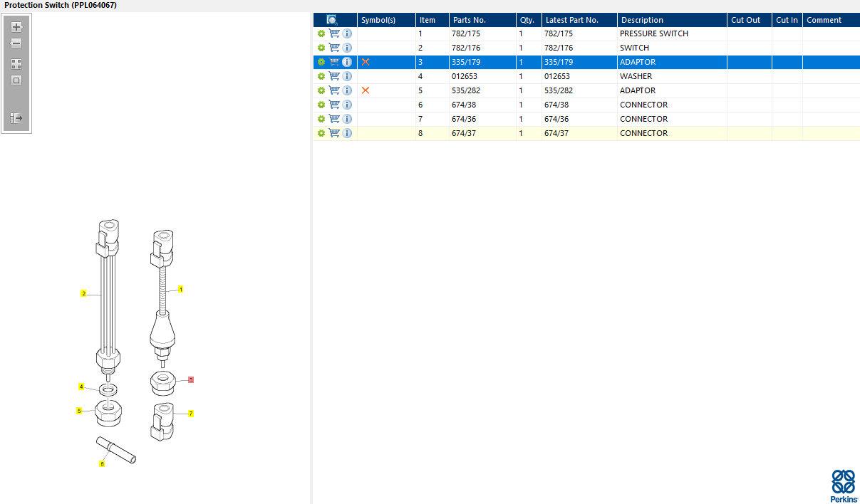Select callout label 3 in diagram
The image size is (860, 504).
[x=191, y=380]
